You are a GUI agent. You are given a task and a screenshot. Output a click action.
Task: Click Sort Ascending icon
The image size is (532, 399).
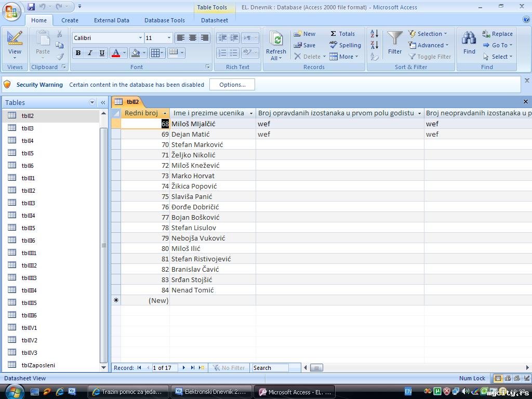[x=374, y=34]
